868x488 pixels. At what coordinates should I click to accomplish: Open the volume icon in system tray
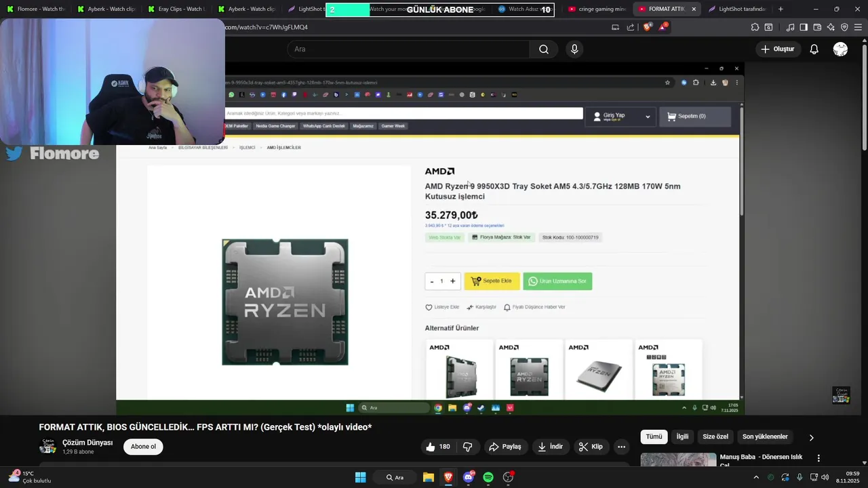[x=825, y=477]
